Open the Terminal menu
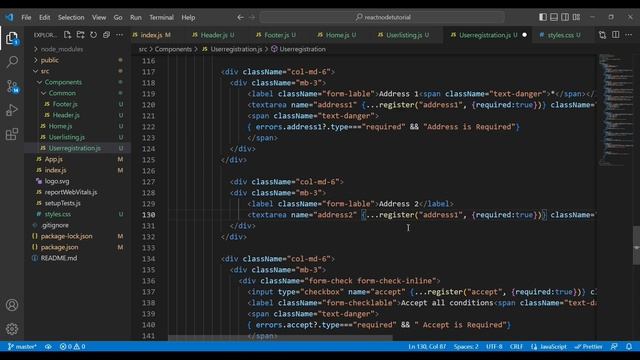This screenshot has width=640, height=360. tap(161, 17)
